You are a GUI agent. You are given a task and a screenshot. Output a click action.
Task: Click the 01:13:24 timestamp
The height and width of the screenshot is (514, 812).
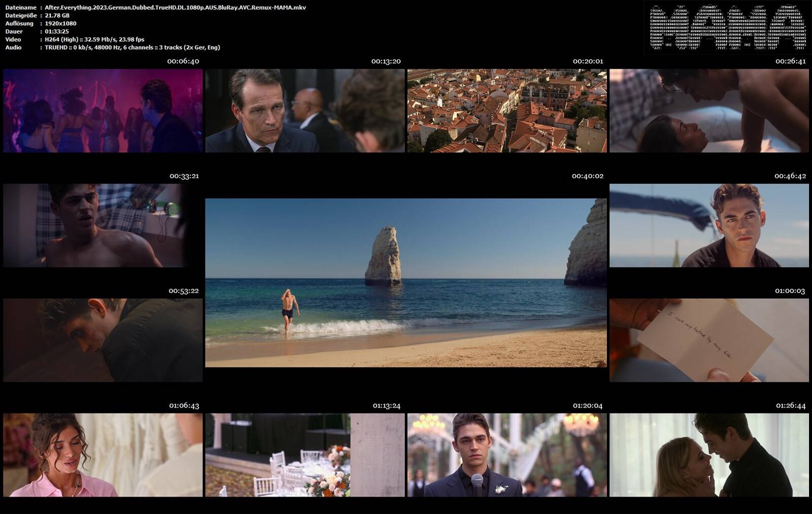pyautogui.click(x=386, y=406)
